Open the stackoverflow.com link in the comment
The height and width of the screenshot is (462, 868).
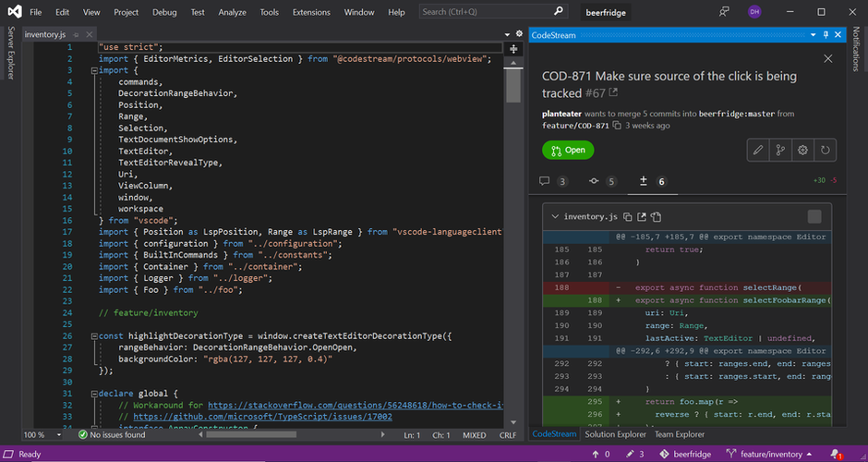coord(356,406)
